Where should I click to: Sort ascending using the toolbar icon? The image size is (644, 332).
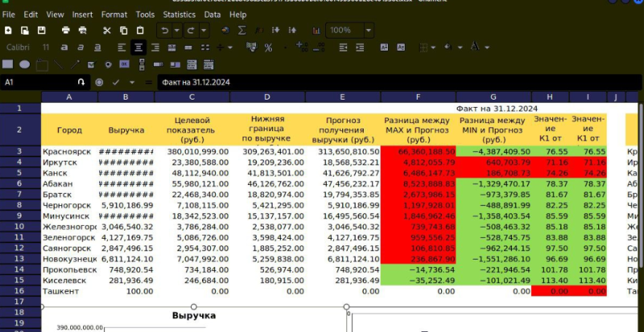tap(275, 31)
